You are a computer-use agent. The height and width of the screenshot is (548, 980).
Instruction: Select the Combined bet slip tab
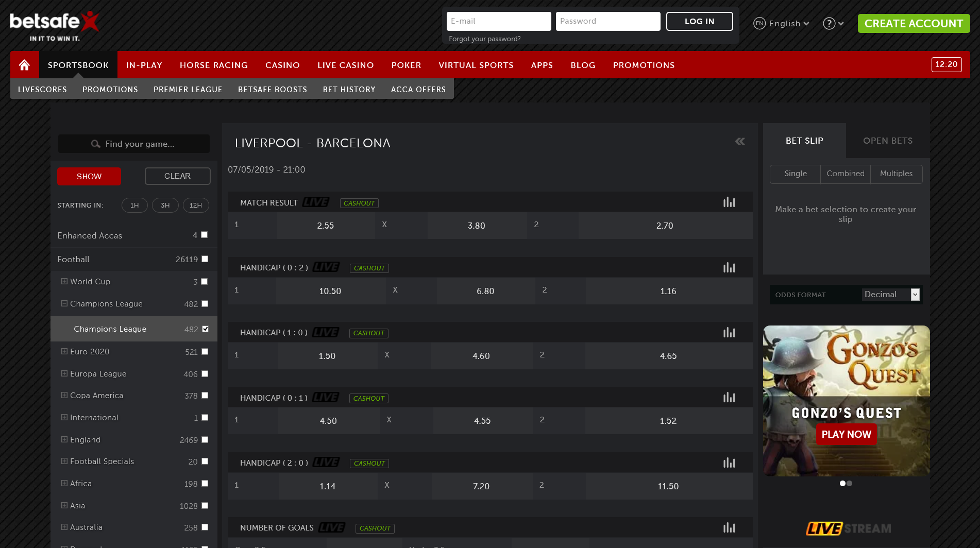click(846, 174)
